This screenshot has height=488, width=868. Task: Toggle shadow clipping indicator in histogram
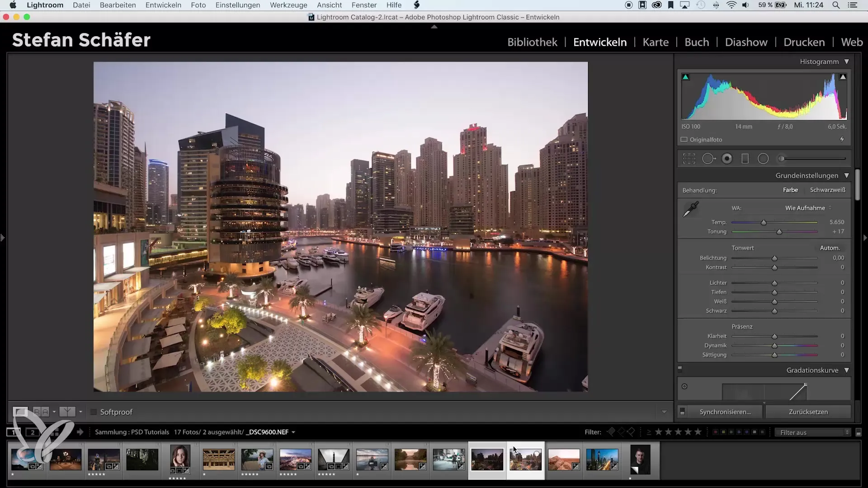tap(686, 77)
